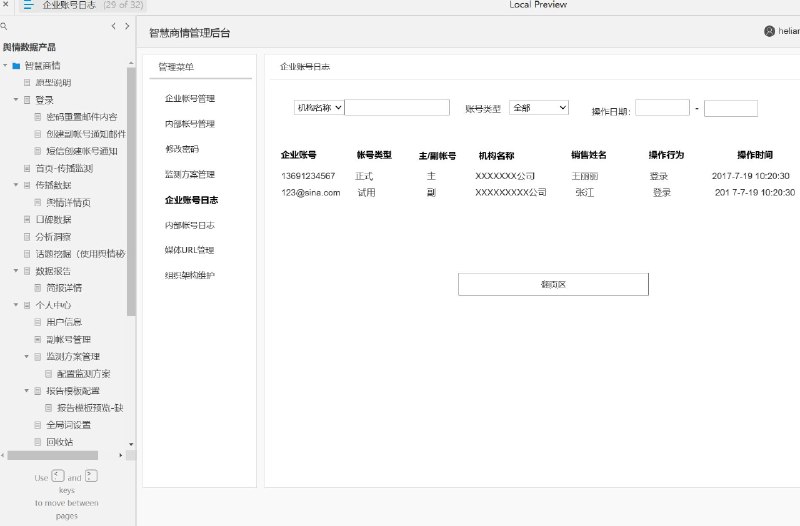Open 全局词设置 page in tree
This screenshot has height=526, width=800.
(68, 424)
